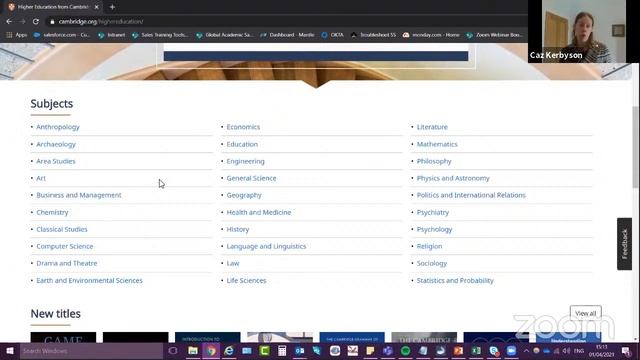Image resolution: width=640 pixels, height=360 pixels.
Task: Click the page vertical scrollbar
Action: (635, 147)
